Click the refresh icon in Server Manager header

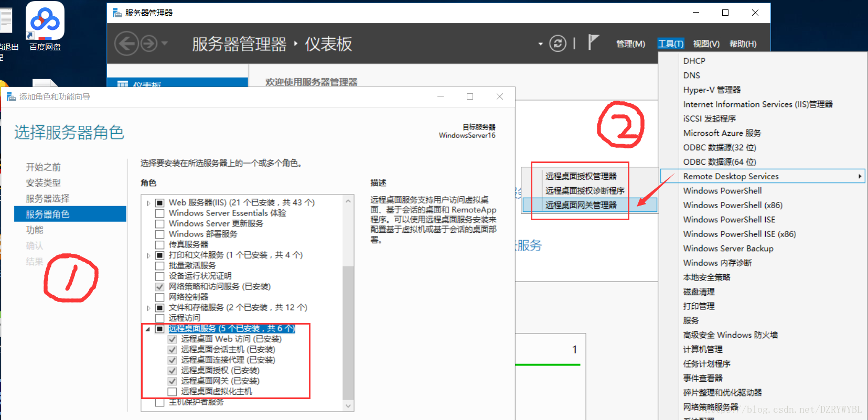(558, 44)
